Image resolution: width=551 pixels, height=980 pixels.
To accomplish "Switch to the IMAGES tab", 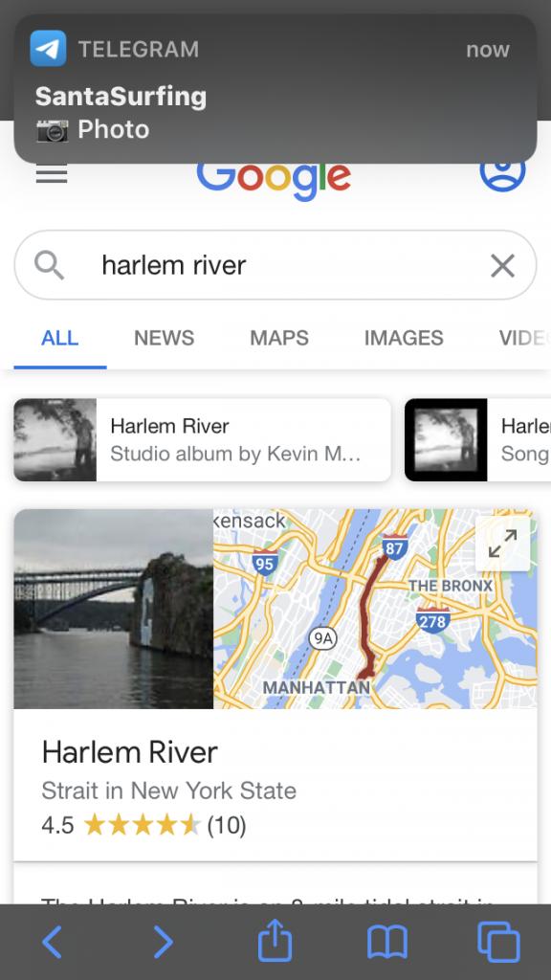I will [x=404, y=338].
